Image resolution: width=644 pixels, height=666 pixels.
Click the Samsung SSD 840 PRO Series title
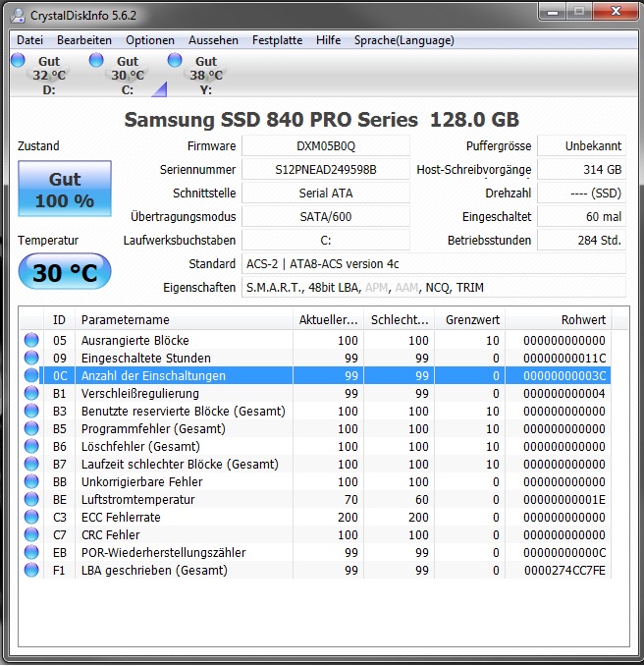coord(321,120)
